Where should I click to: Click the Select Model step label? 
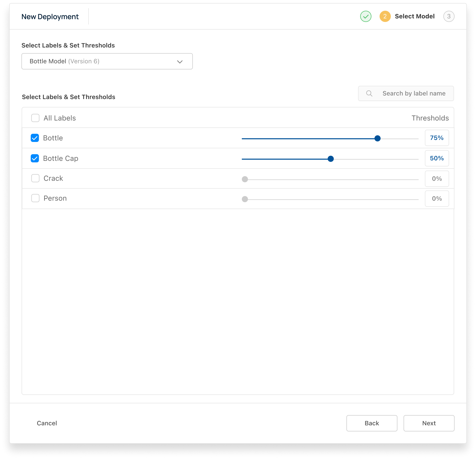[x=415, y=16]
